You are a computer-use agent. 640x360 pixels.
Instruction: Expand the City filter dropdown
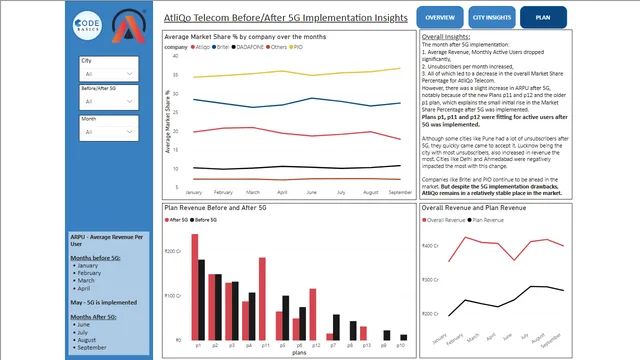109,74
